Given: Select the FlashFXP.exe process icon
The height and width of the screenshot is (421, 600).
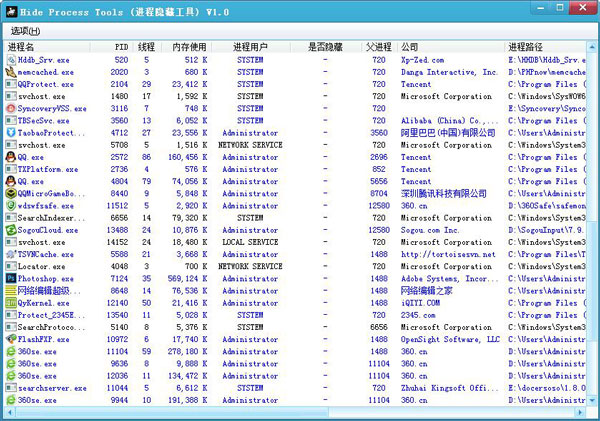Looking at the screenshot, I should [11, 339].
